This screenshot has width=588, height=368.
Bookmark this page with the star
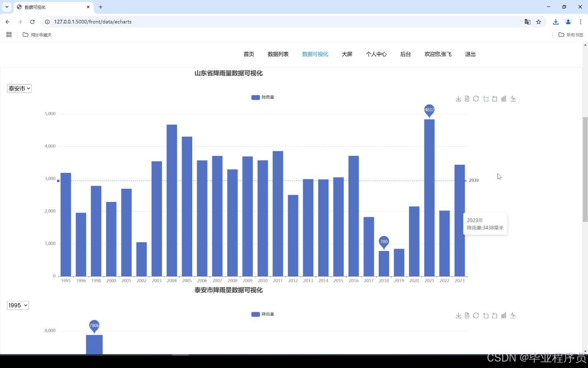[539, 22]
